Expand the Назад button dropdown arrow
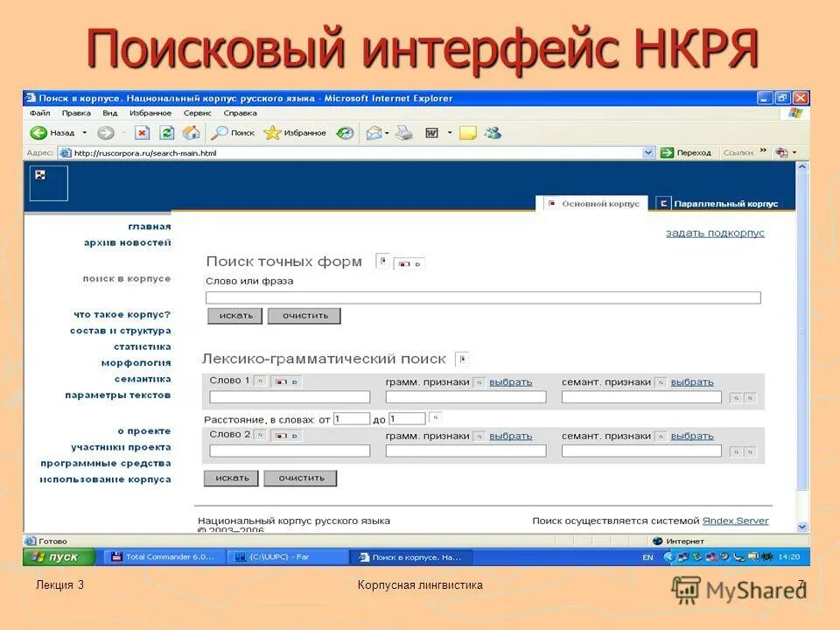 coord(84,132)
